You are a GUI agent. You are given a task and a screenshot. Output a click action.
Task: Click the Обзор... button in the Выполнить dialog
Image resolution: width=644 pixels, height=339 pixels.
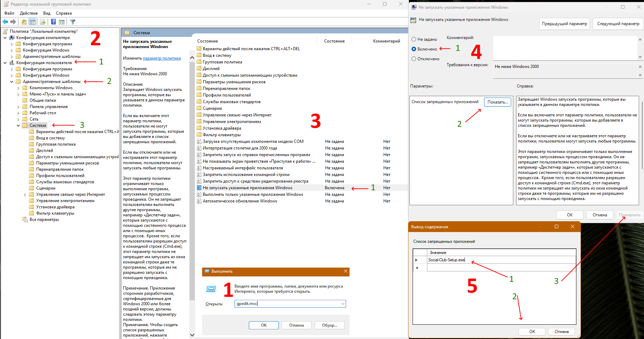329,325
